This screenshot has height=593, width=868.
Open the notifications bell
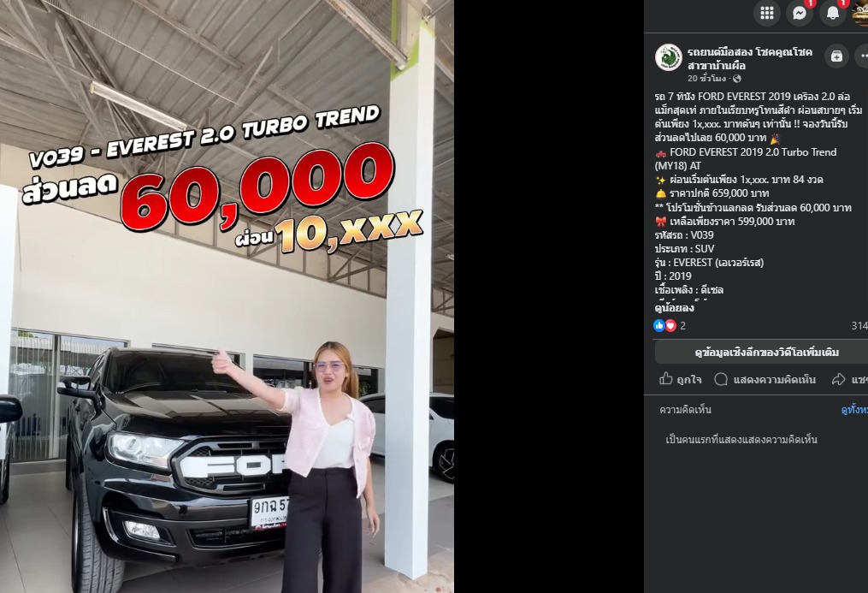[833, 13]
